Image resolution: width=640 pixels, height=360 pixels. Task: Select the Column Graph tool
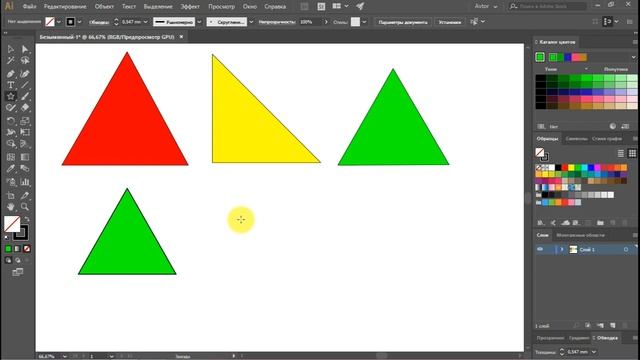25,182
